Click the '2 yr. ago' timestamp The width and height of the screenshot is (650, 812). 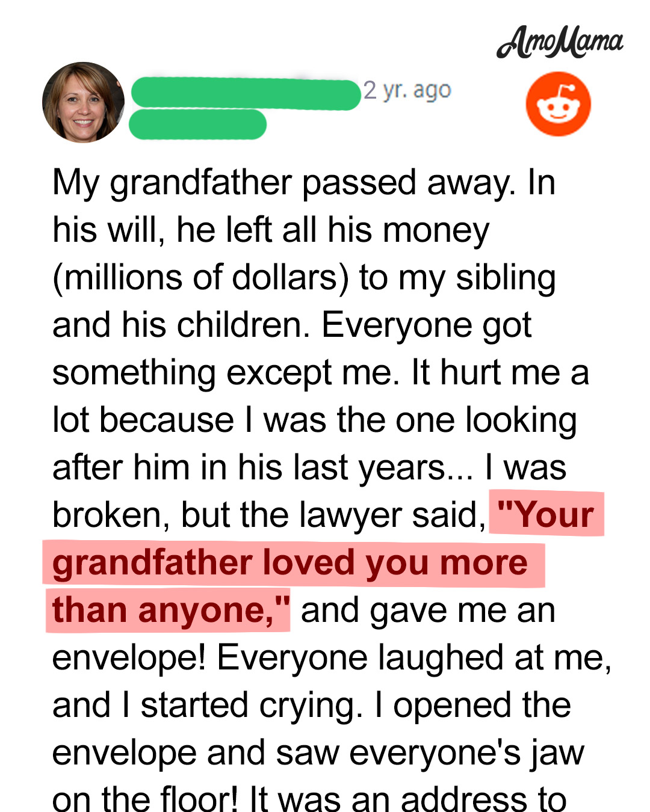pos(407,91)
